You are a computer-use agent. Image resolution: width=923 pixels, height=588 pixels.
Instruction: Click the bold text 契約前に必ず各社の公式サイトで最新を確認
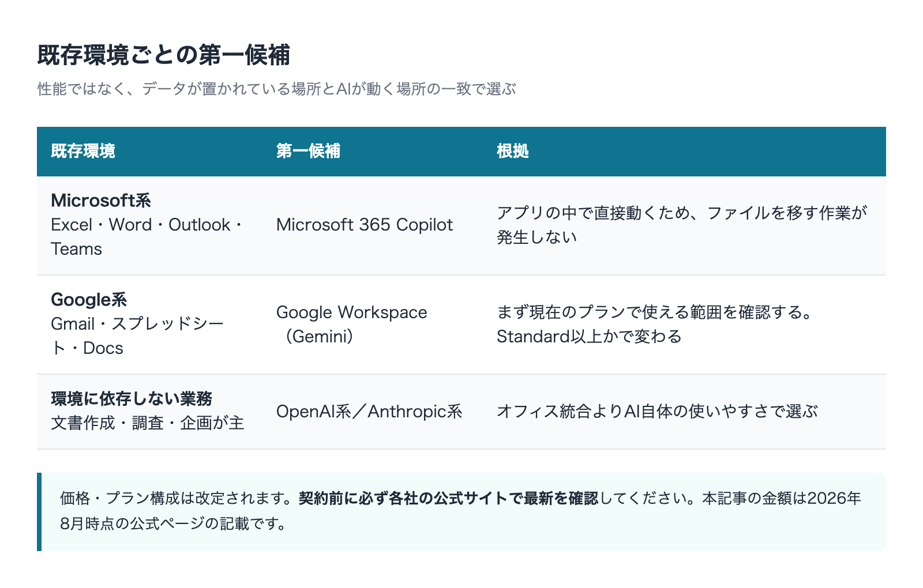point(449,499)
